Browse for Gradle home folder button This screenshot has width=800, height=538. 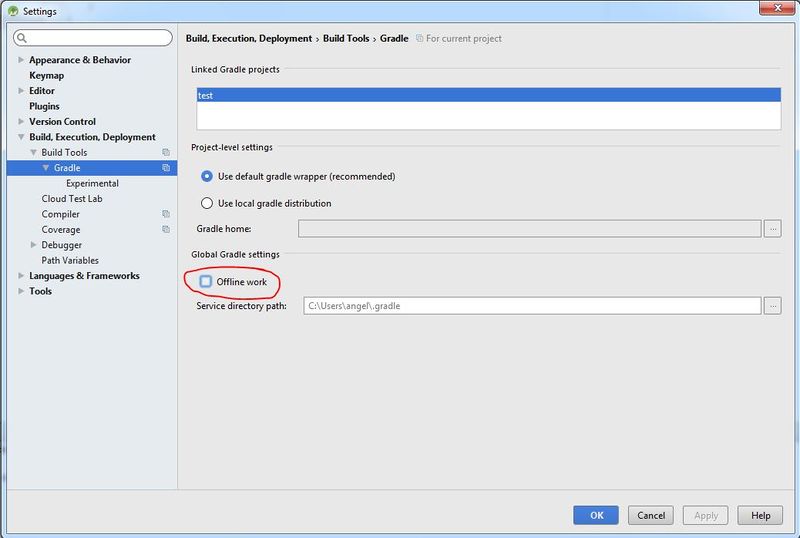pos(773,229)
